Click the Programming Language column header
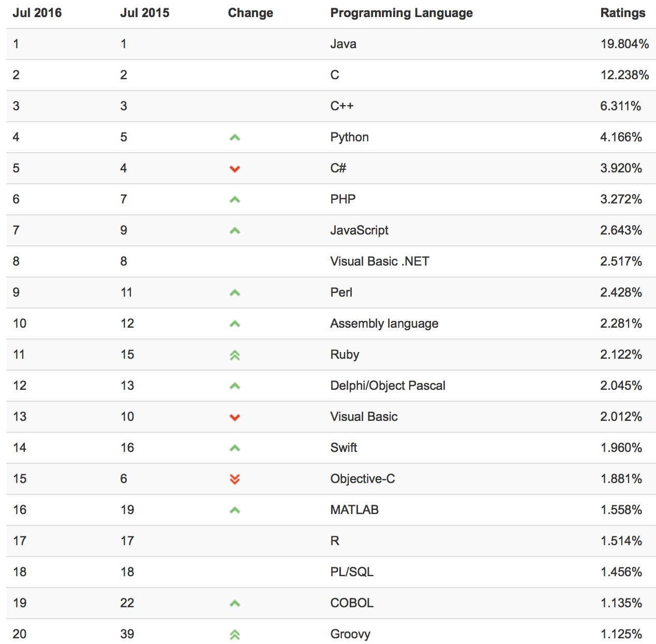The width and height of the screenshot is (656, 644). (401, 13)
